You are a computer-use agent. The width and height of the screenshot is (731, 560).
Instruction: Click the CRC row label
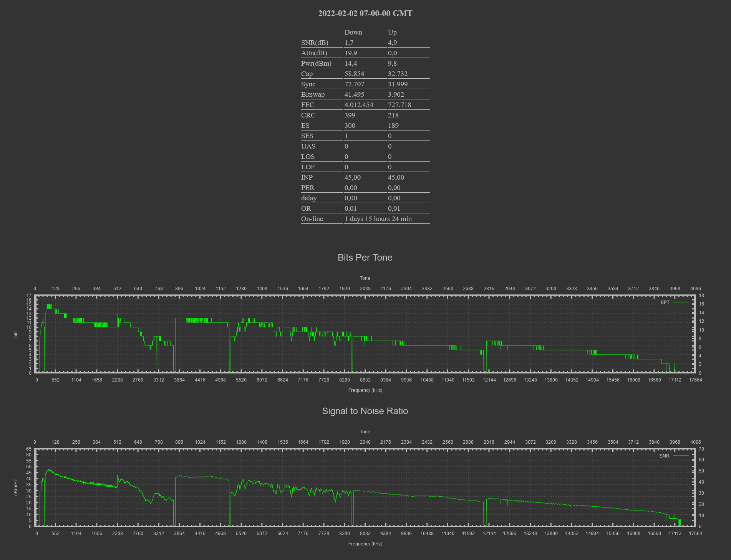click(308, 115)
